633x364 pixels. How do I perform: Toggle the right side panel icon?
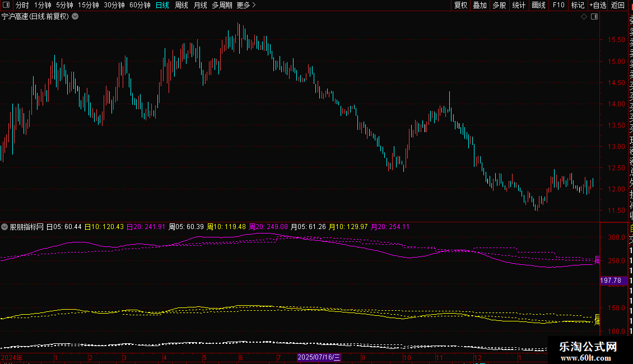tap(594, 17)
